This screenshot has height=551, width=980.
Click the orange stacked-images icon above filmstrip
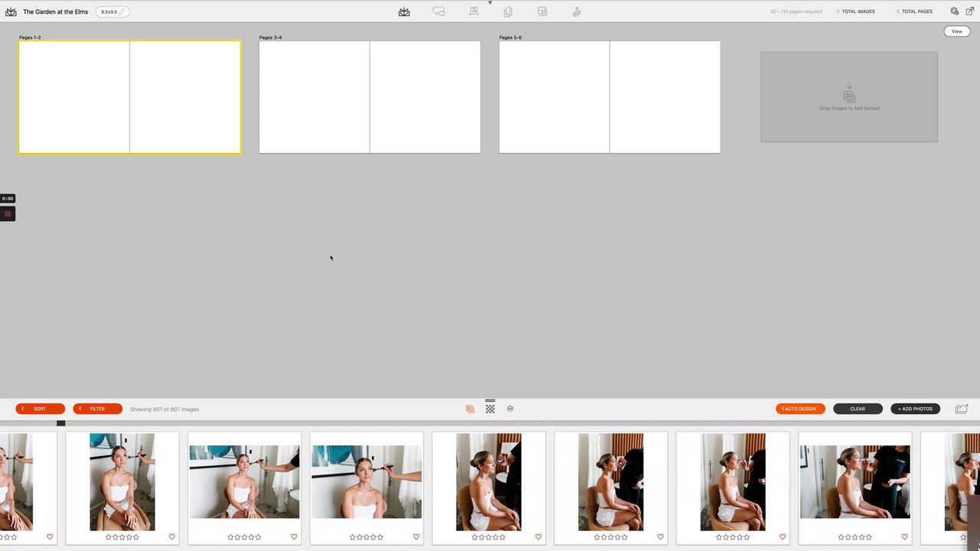[470, 409]
